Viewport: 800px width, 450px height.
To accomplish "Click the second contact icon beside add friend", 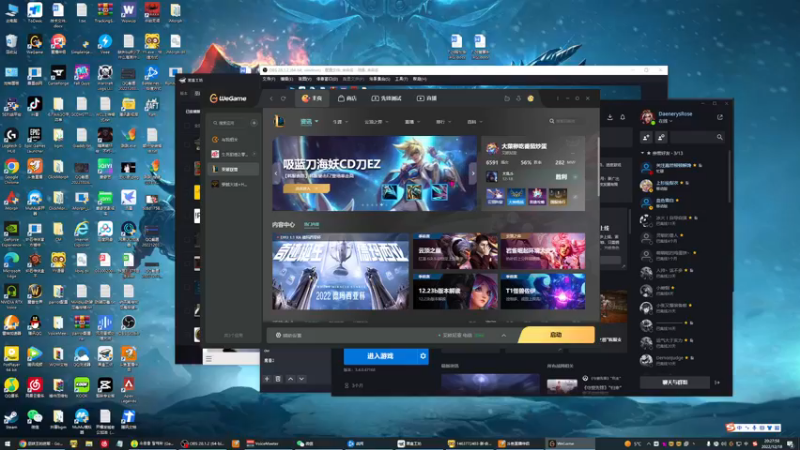I will click(661, 137).
